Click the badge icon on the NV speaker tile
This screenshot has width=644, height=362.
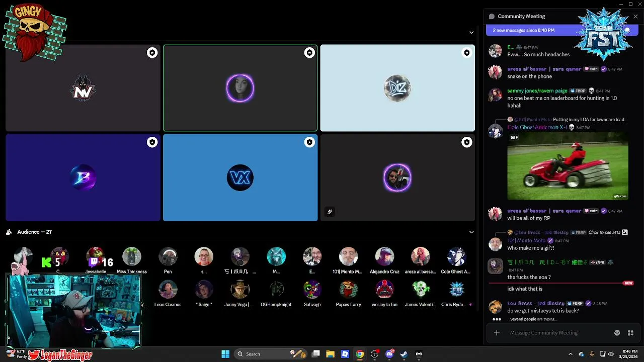(x=152, y=53)
